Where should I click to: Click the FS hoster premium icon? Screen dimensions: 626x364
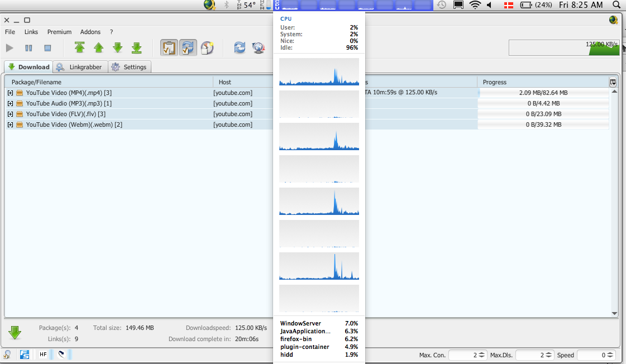click(25, 355)
